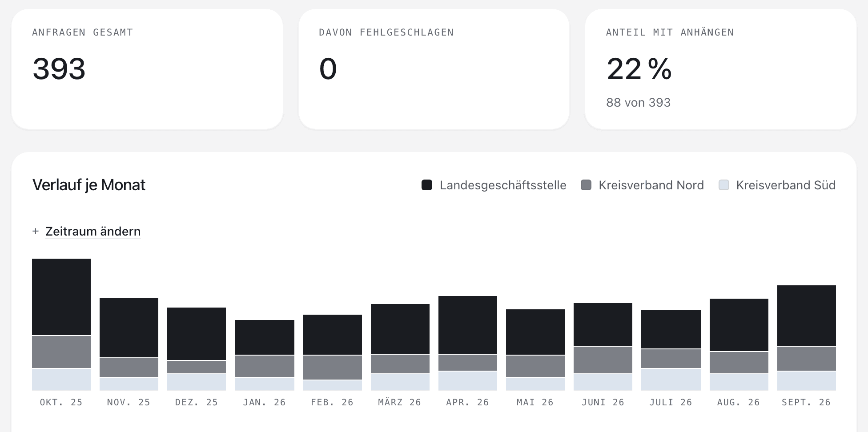This screenshot has height=432, width=868.
Task: Select the Kreisverband Süd segment of Sept. 26 bar
Action: (x=807, y=381)
